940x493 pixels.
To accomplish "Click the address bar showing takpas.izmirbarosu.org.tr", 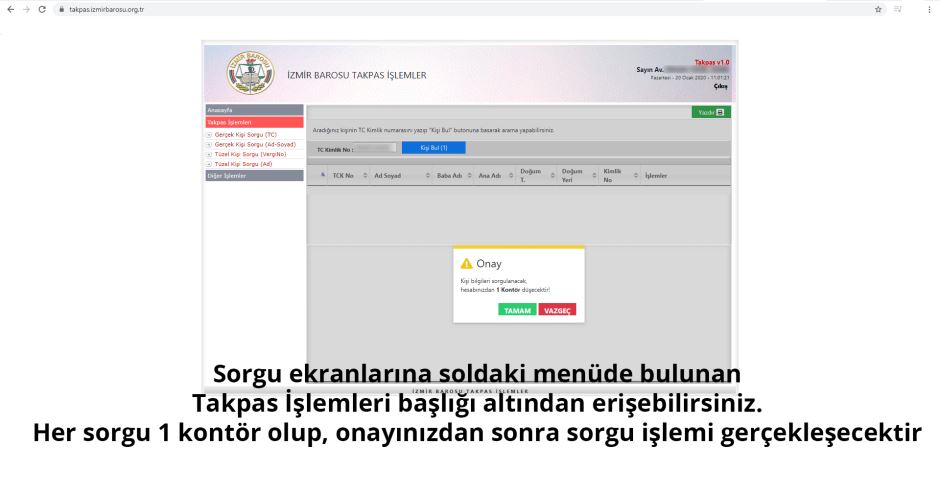I will tap(468, 10).
